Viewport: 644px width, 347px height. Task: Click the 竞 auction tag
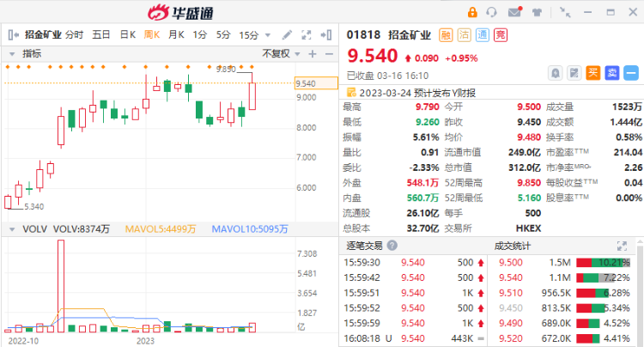pyautogui.click(x=501, y=35)
